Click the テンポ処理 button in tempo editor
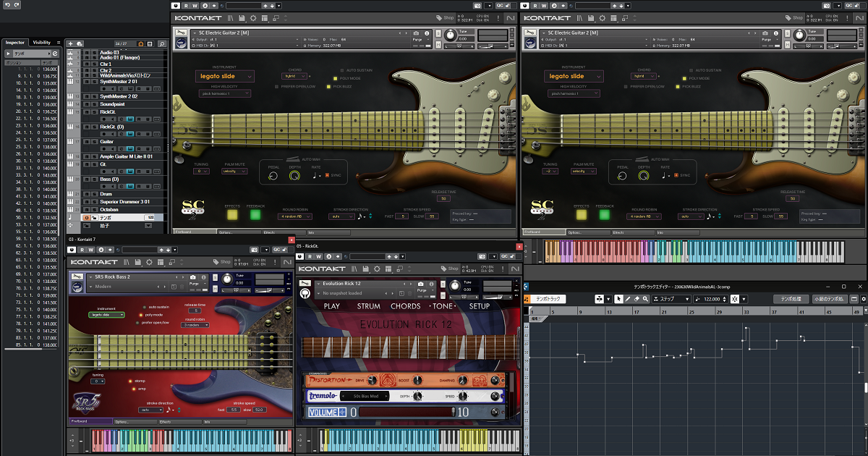Screen dimensions: 868x456 click(x=790, y=299)
